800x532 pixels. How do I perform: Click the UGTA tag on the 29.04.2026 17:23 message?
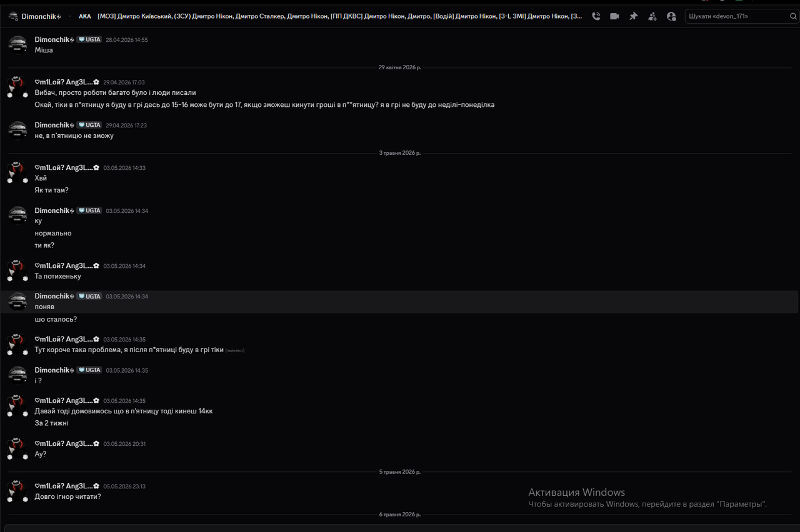pos(89,125)
